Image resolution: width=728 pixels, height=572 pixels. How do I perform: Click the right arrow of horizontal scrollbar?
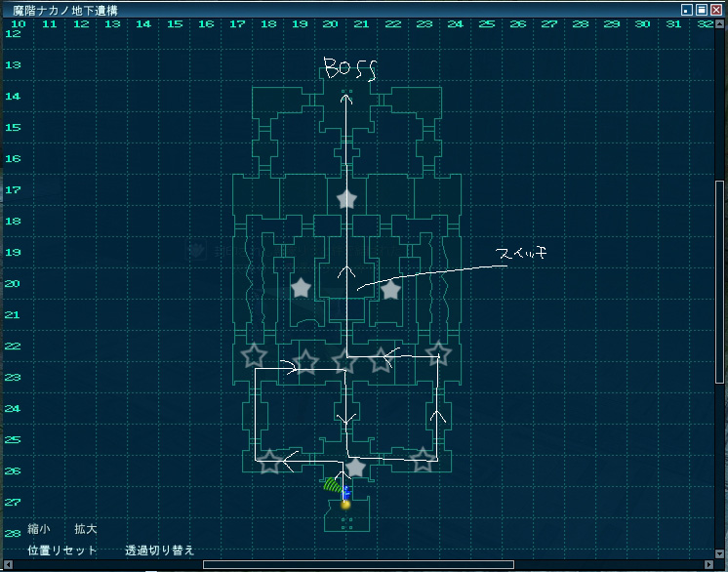click(708, 564)
